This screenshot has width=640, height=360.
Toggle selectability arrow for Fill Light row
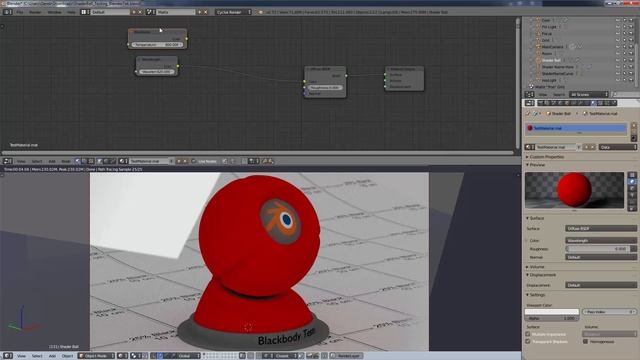coord(624,27)
